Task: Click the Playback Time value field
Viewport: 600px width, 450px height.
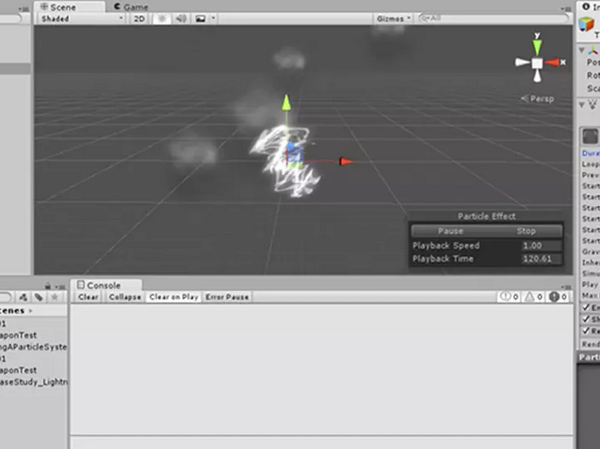Action: [541, 259]
